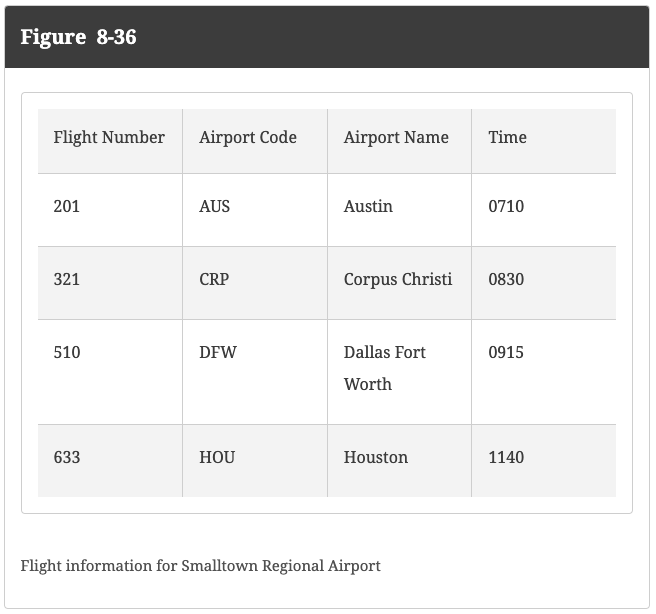Viewport: 656px width, 614px height.
Task: Select the Time column header
Action: click(507, 138)
